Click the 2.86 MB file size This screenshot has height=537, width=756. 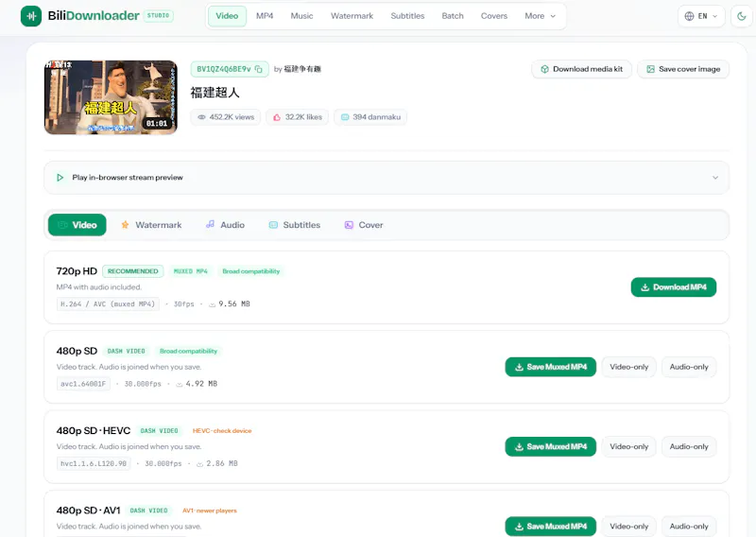tap(222, 463)
